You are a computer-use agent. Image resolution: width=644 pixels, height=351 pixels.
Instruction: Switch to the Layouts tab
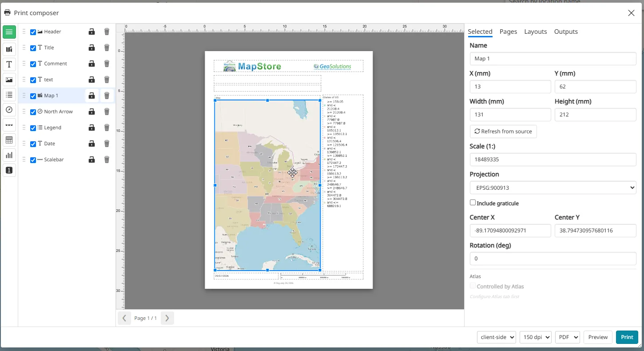point(535,32)
